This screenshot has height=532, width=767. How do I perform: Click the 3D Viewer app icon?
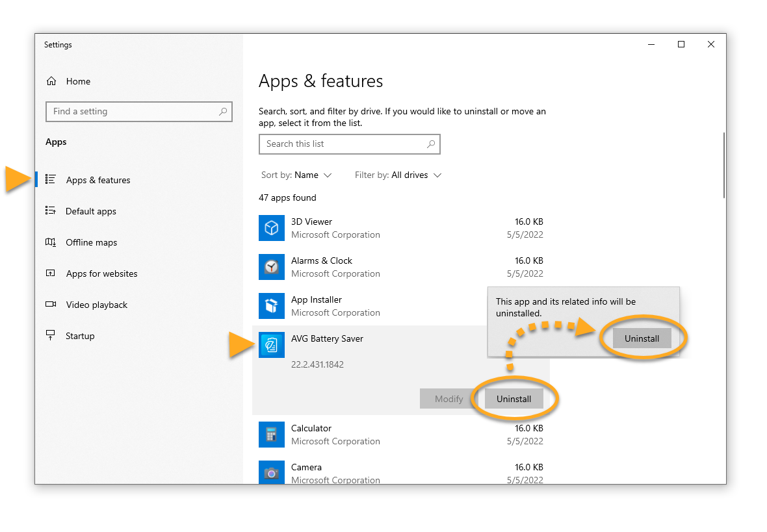pyautogui.click(x=272, y=228)
